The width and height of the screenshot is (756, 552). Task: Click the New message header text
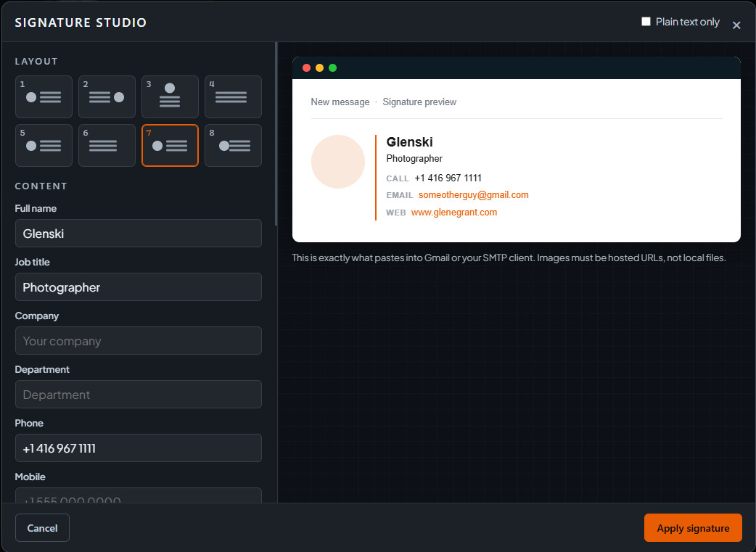[340, 102]
